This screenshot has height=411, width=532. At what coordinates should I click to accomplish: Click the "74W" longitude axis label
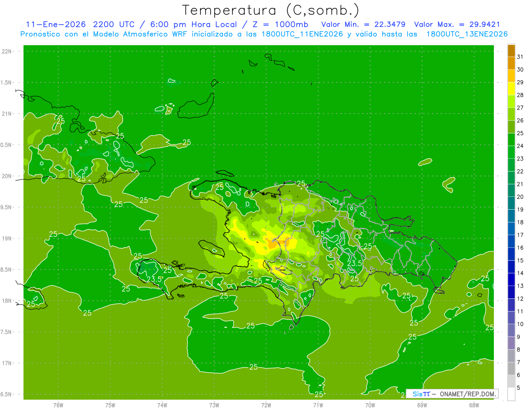(x=162, y=405)
